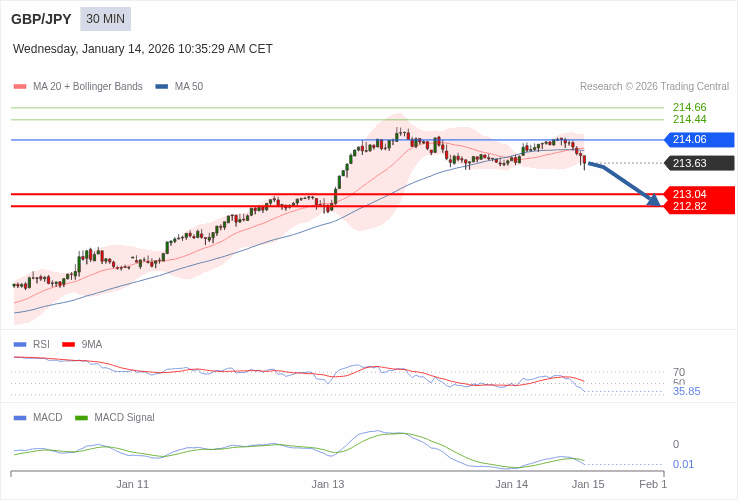Click the MACD Signal green legend swatch
The image size is (738, 500).
click(x=81, y=417)
